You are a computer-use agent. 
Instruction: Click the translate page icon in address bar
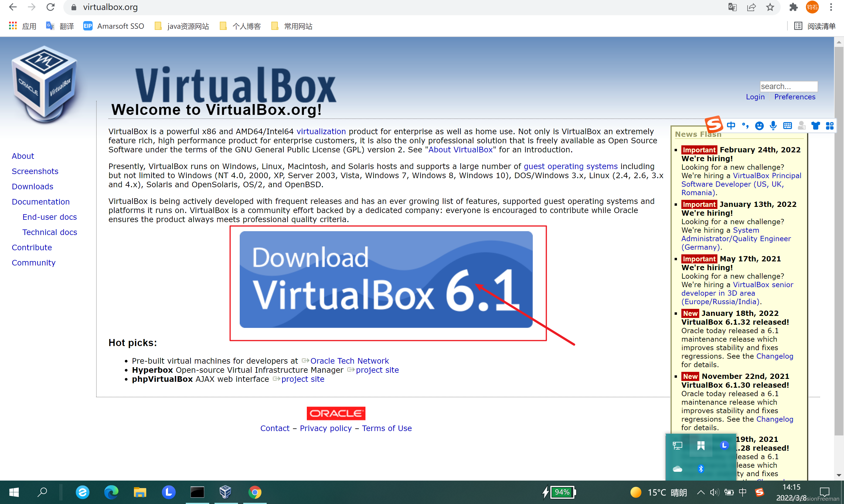click(x=733, y=7)
